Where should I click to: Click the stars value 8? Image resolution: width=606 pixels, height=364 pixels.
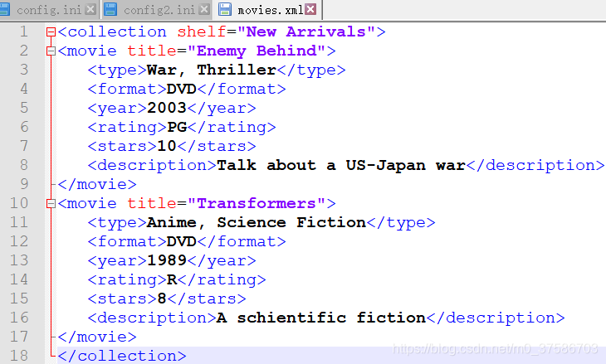click(x=162, y=298)
